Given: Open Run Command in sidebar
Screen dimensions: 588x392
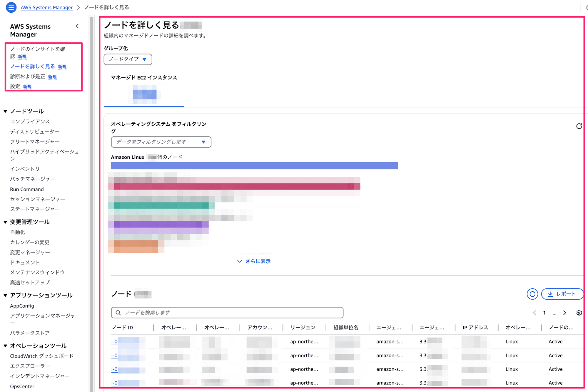Looking at the screenshot, I should click(27, 189).
